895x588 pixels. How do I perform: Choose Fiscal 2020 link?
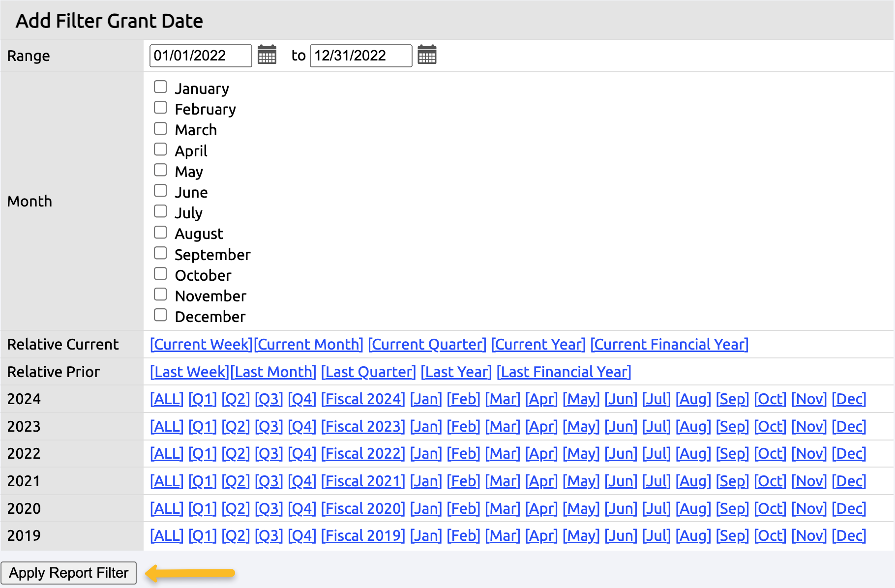pos(363,508)
